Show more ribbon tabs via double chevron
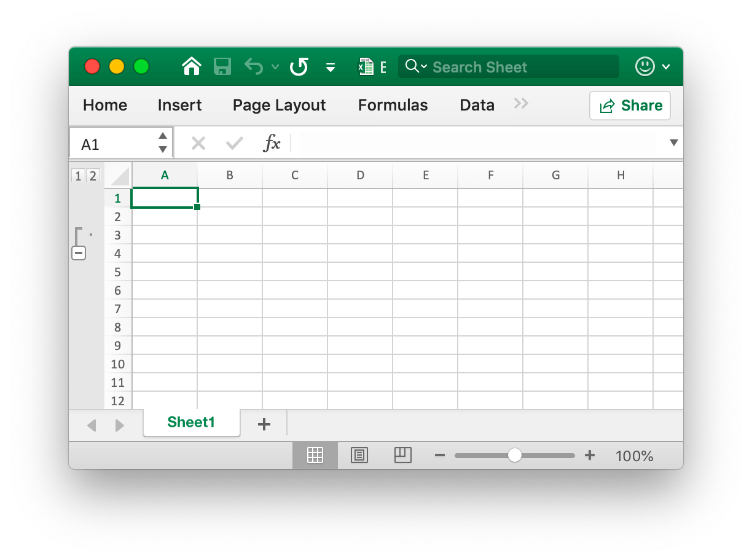Image resolution: width=752 pixels, height=560 pixels. (x=521, y=104)
